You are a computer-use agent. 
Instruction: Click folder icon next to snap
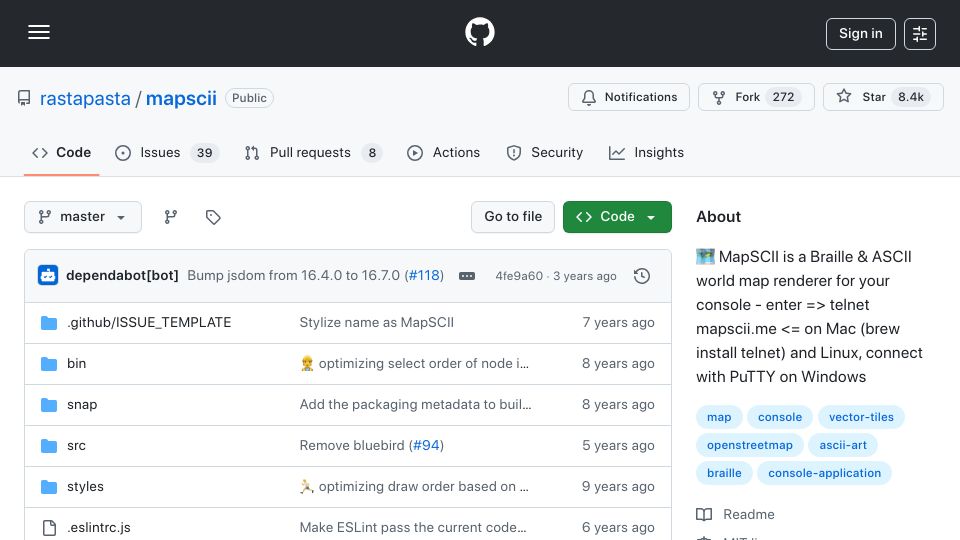pyautogui.click(x=49, y=405)
